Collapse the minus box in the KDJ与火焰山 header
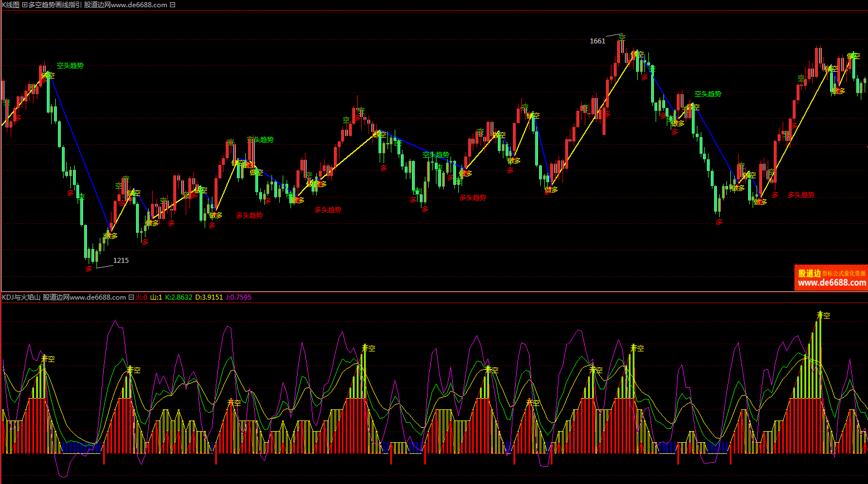This screenshot has width=868, height=484. point(131,297)
